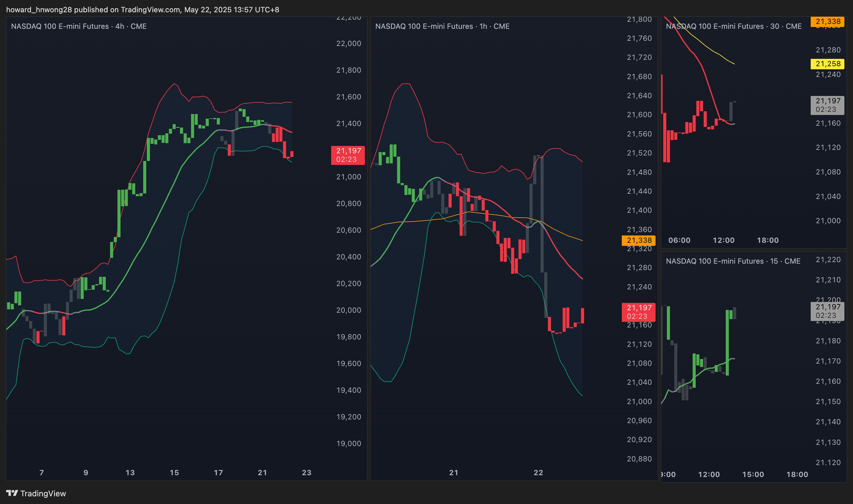
Task: Open the TradingView text link at bottom
Action: point(43,494)
